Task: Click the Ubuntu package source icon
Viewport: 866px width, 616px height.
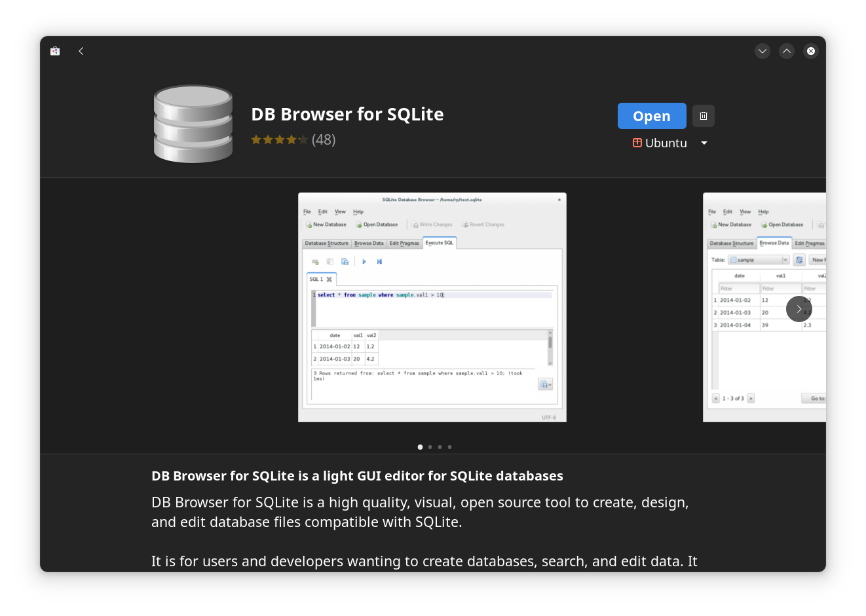Action: tap(637, 143)
